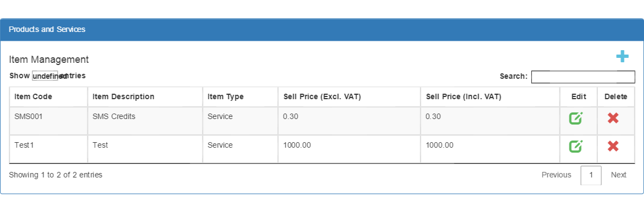Viewport: 644px width, 205px height.
Task: Delete the SMS001 item
Action: pos(613,118)
